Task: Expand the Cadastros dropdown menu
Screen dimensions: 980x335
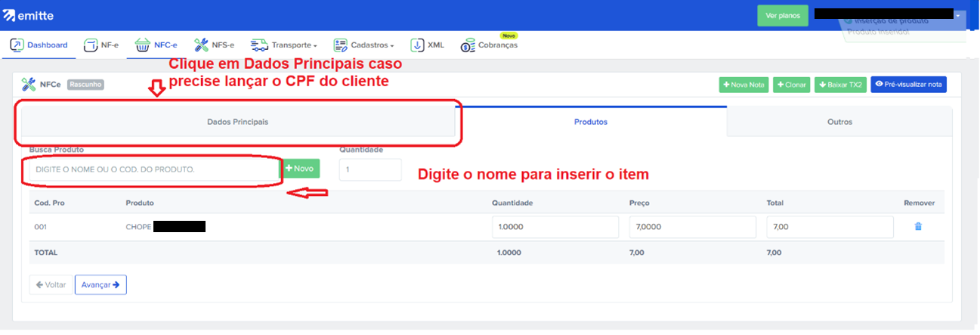Action: pos(364,45)
